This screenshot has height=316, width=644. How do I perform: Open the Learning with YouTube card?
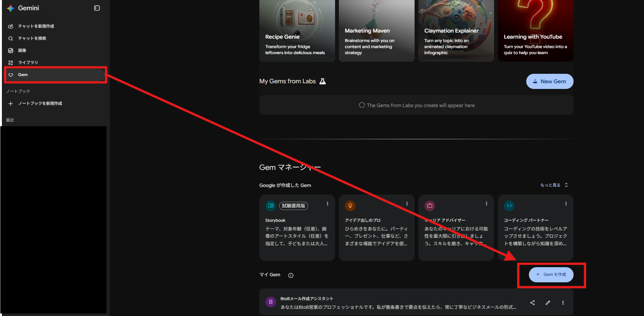(536, 31)
